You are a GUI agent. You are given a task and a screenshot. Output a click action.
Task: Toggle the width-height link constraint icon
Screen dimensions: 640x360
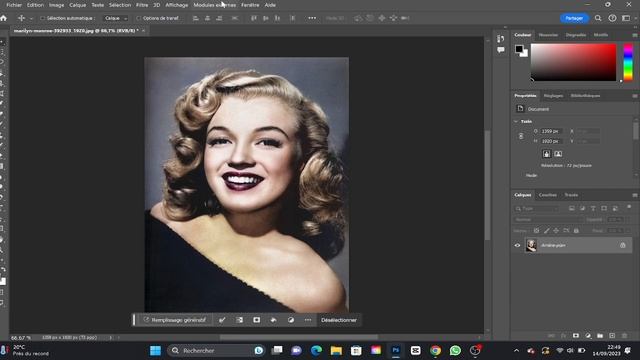(x=521, y=136)
